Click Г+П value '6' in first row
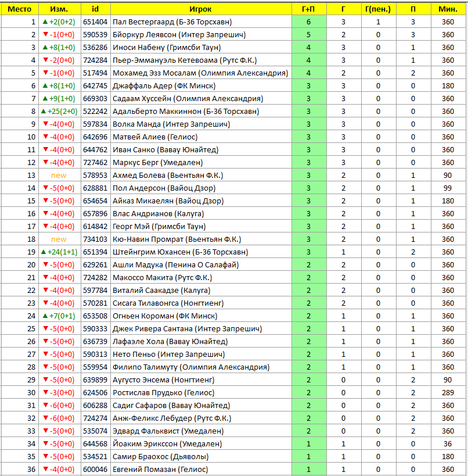The height and width of the screenshot is (476, 468). click(x=308, y=22)
